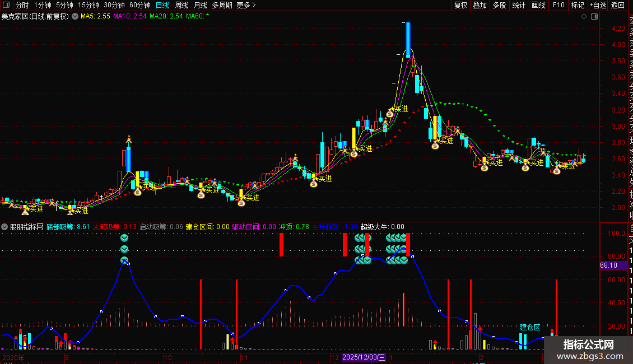This screenshot has width=633, height=364.
Task: Open the dropdown circle next to 美克家居 title
Action: coord(75,17)
